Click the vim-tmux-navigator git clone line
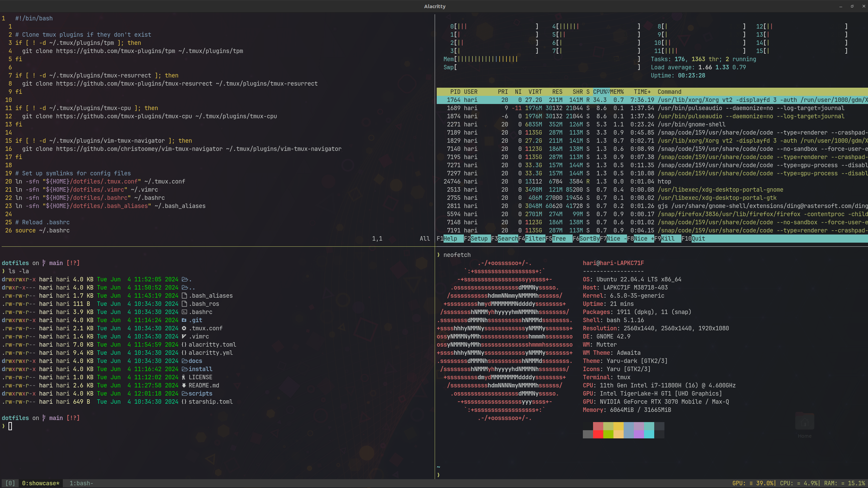 [x=182, y=149]
